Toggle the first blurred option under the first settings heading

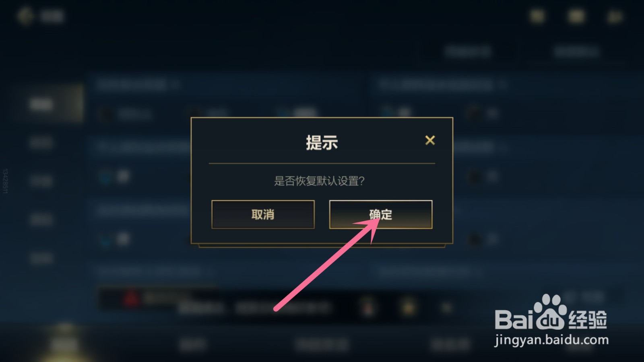coord(126,115)
